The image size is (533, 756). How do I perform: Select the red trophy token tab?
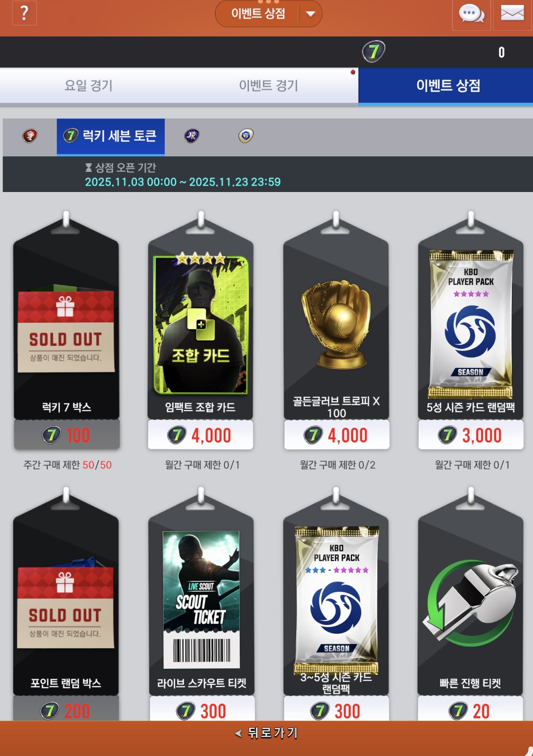[30, 136]
